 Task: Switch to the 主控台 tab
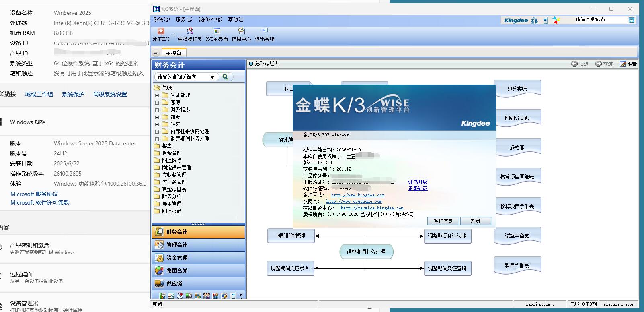(x=174, y=53)
